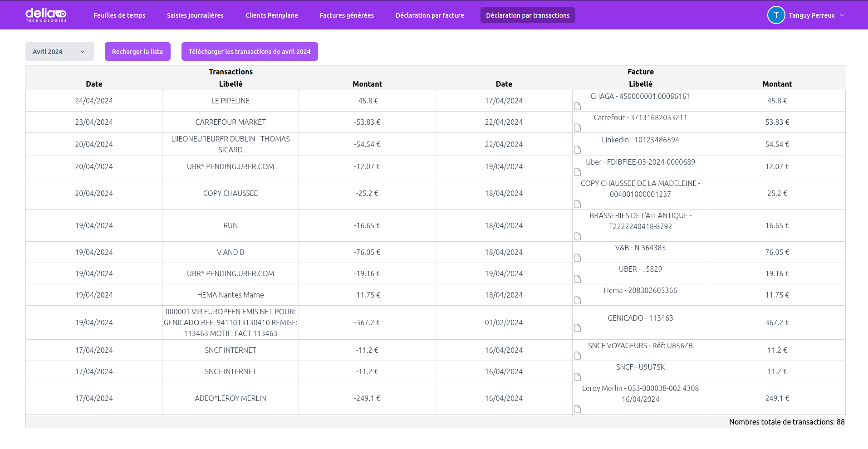Select the LE PIPELINE transaction row

pos(230,101)
